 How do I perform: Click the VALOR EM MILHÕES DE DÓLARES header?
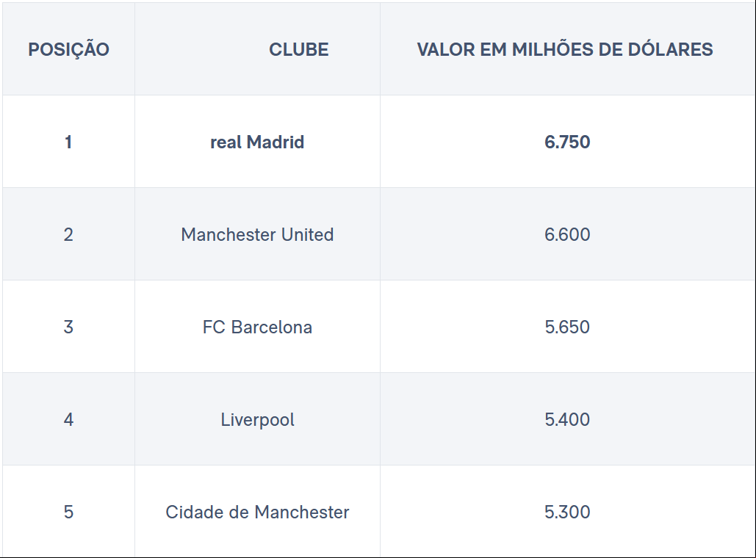click(567, 49)
